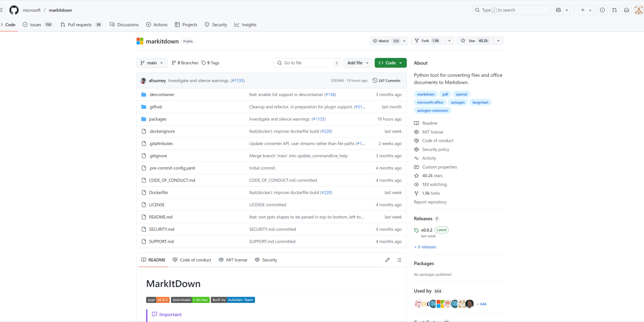Open the Projects tab
This screenshot has width=644, height=322.
tap(186, 25)
